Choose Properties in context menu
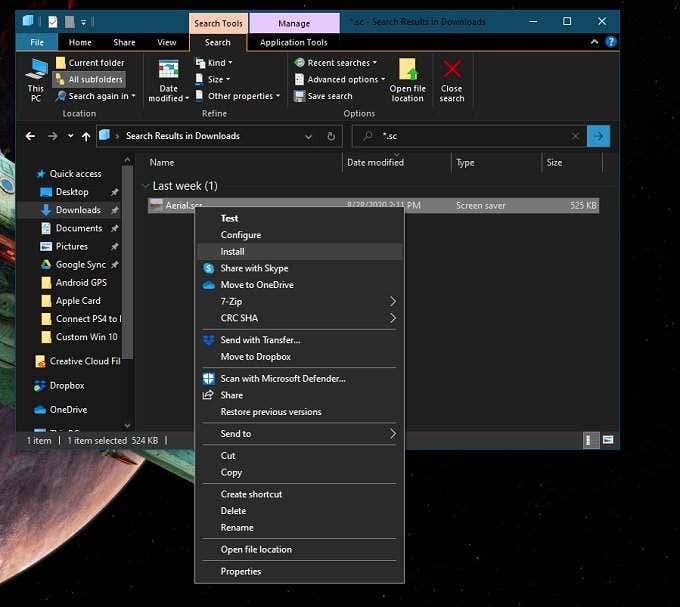The height and width of the screenshot is (607, 680). point(299,571)
